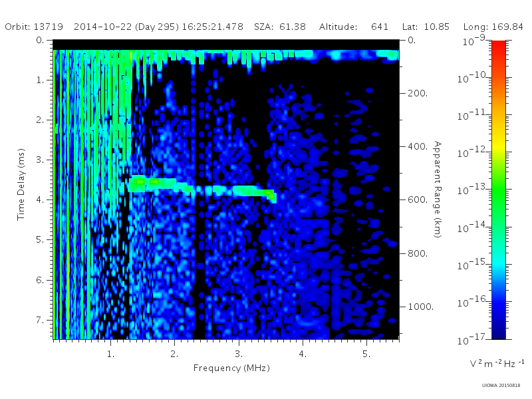532x399 pixels.
Task: Click the 'Time Delay (ms)' axis label
Action: [21, 184]
